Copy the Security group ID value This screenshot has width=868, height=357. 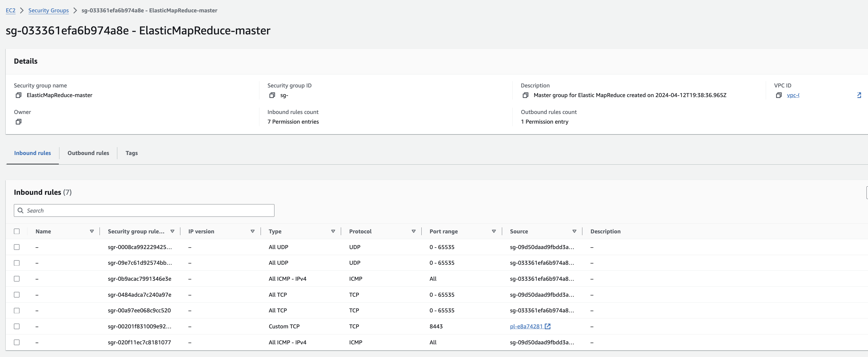click(x=272, y=95)
